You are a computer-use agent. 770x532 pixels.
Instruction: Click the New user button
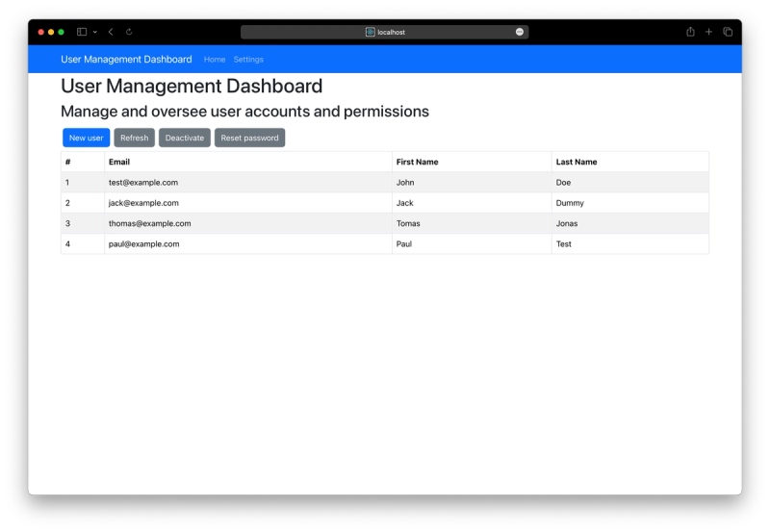point(86,138)
